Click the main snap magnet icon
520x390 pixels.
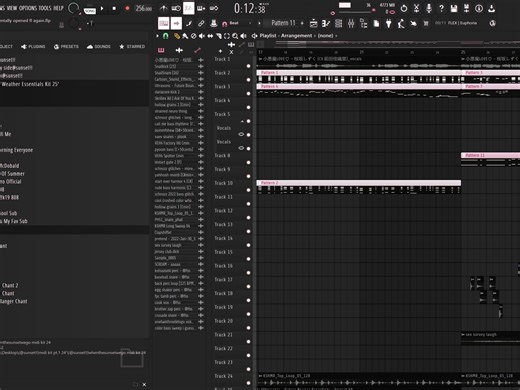point(225,24)
